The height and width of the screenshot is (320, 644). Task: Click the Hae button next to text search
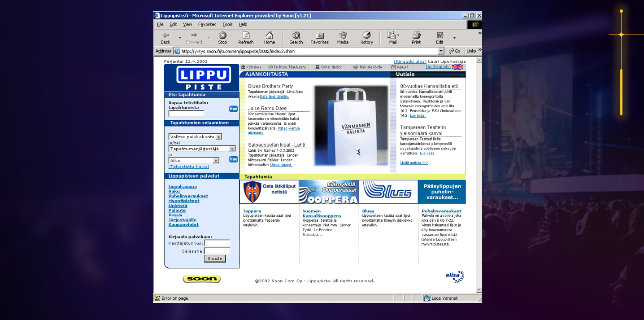[x=233, y=109]
